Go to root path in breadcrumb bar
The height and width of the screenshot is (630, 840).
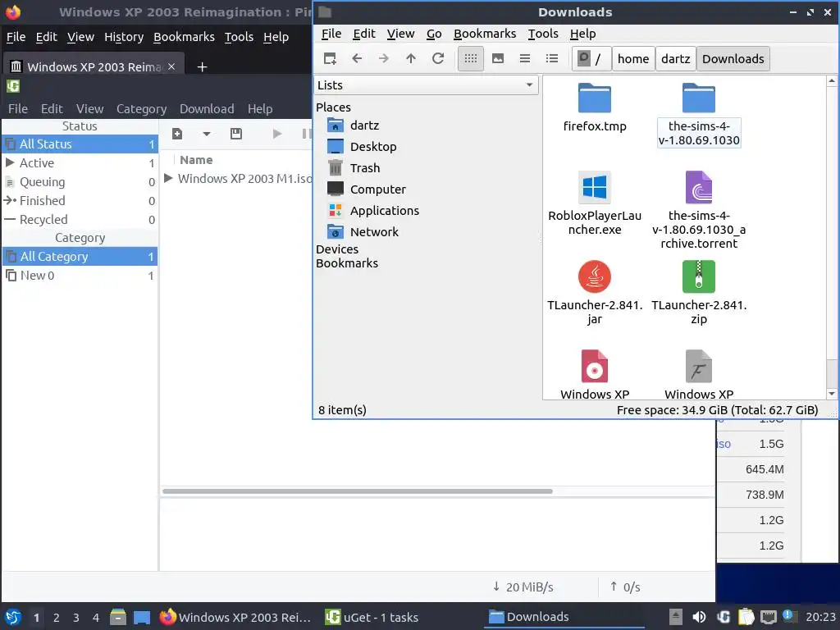pyautogui.click(x=591, y=58)
